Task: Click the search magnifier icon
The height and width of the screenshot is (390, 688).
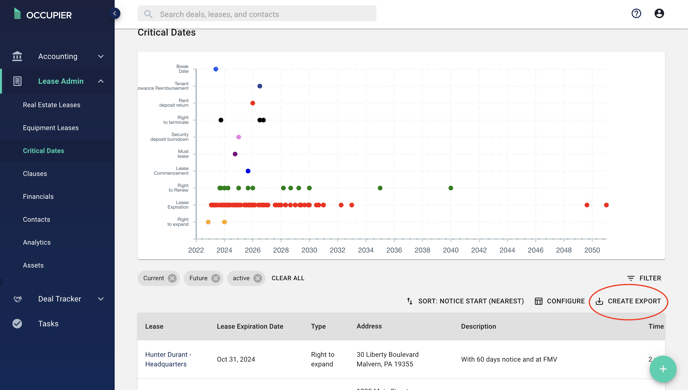Action: point(148,14)
